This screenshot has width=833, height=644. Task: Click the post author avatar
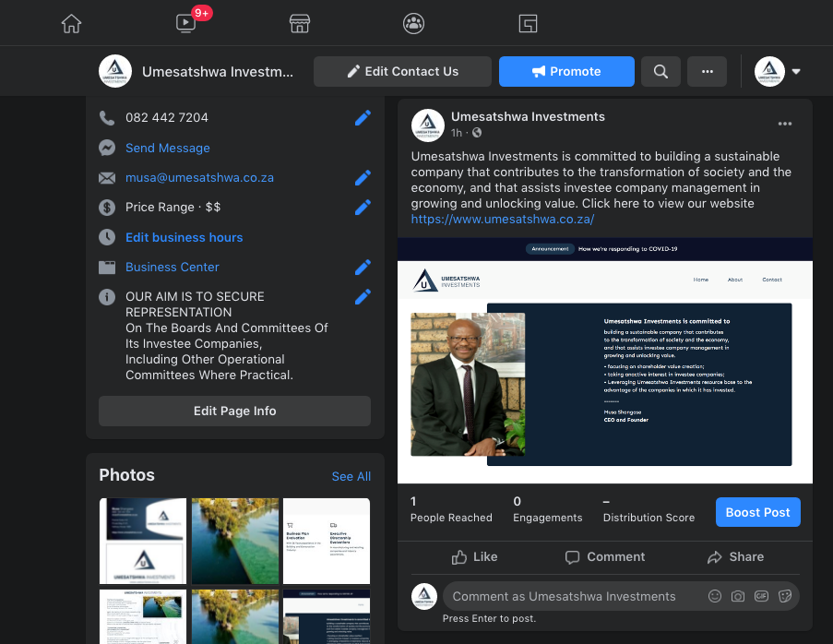(x=428, y=125)
